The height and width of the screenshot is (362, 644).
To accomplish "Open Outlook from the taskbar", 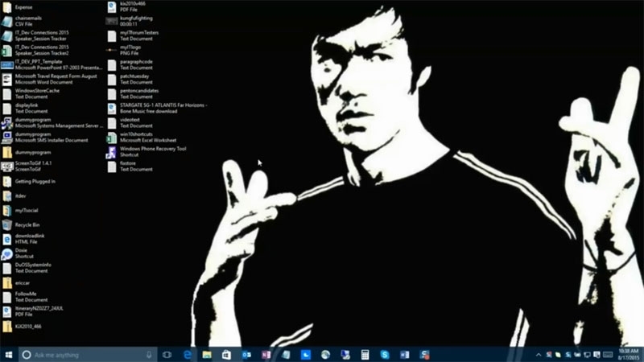I will (x=246, y=355).
